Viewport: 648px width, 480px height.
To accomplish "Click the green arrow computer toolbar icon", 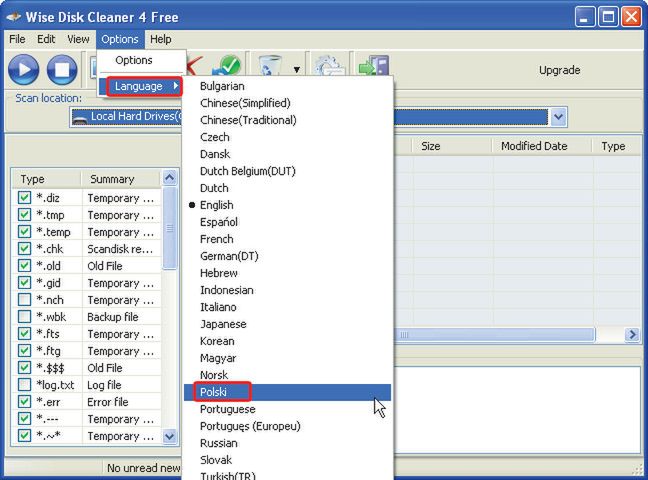I will (x=374, y=65).
